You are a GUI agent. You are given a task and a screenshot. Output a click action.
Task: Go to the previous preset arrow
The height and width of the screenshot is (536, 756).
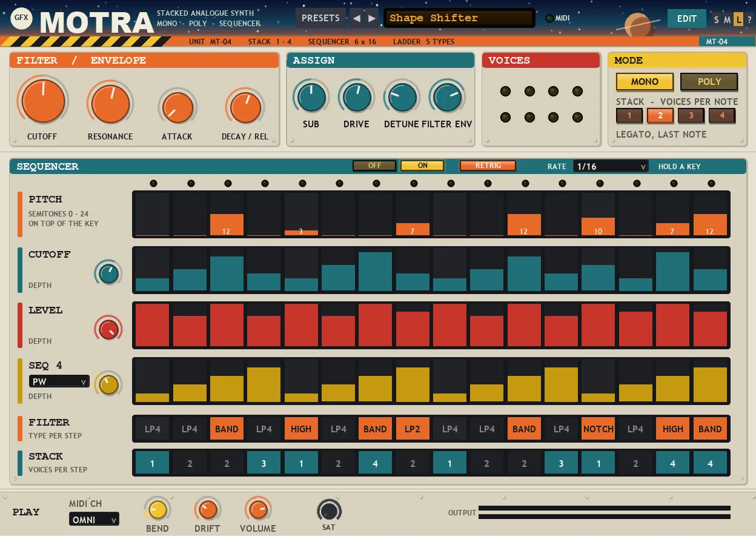click(x=357, y=18)
